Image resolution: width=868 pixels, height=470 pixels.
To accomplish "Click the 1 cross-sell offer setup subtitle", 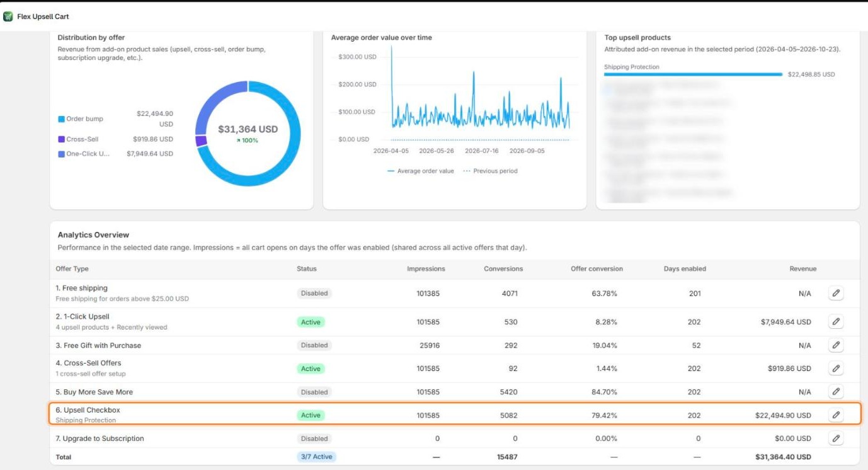I will pyautogui.click(x=91, y=374).
